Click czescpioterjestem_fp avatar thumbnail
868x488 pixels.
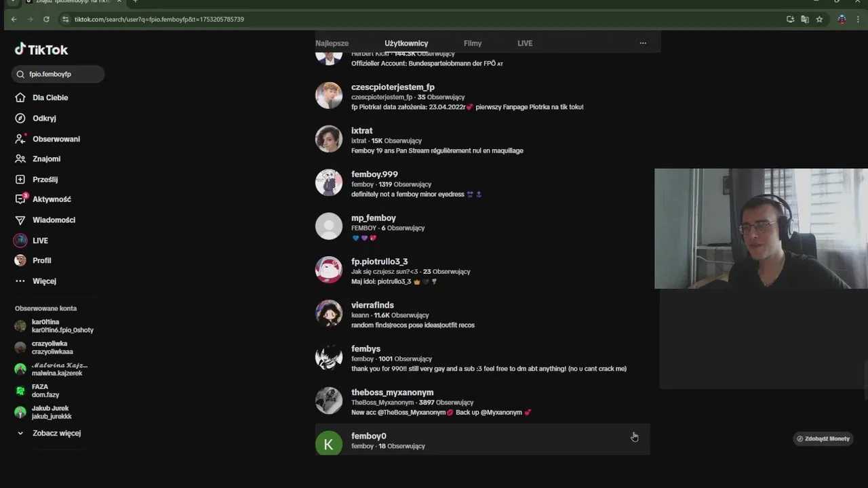click(x=329, y=96)
